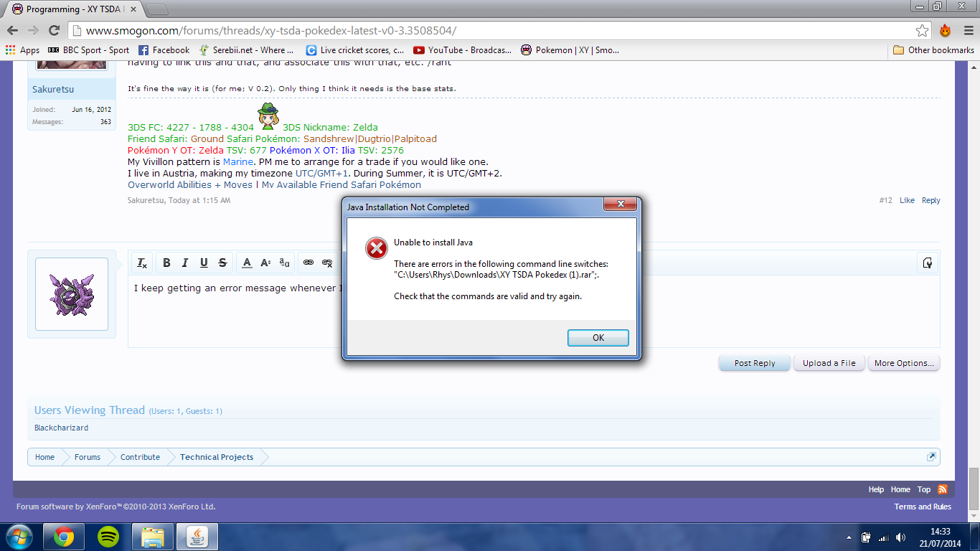
Task: Open Windows Explorer from the taskbar
Action: click(152, 537)
